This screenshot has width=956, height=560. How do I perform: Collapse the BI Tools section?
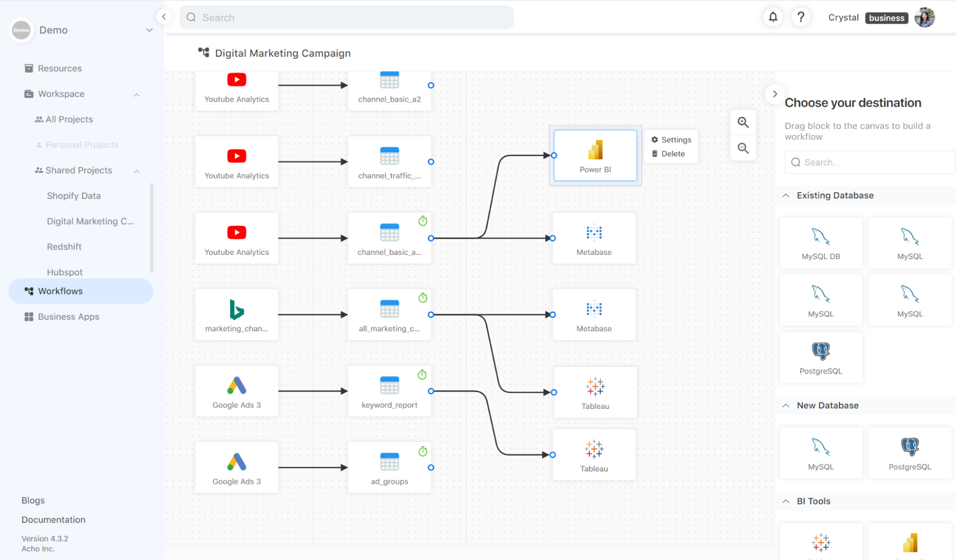point(786,501)
